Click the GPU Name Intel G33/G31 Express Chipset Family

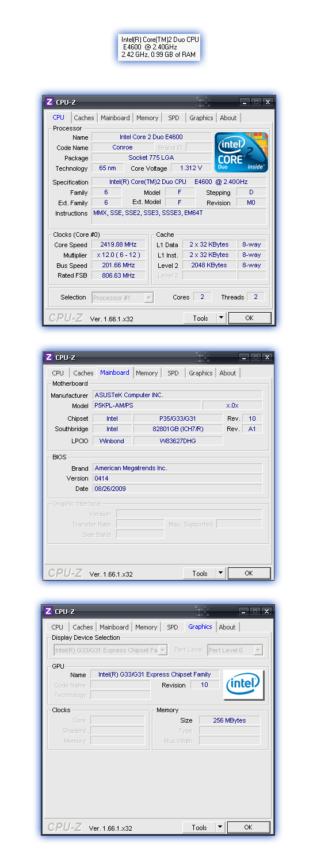pos(155,674)
